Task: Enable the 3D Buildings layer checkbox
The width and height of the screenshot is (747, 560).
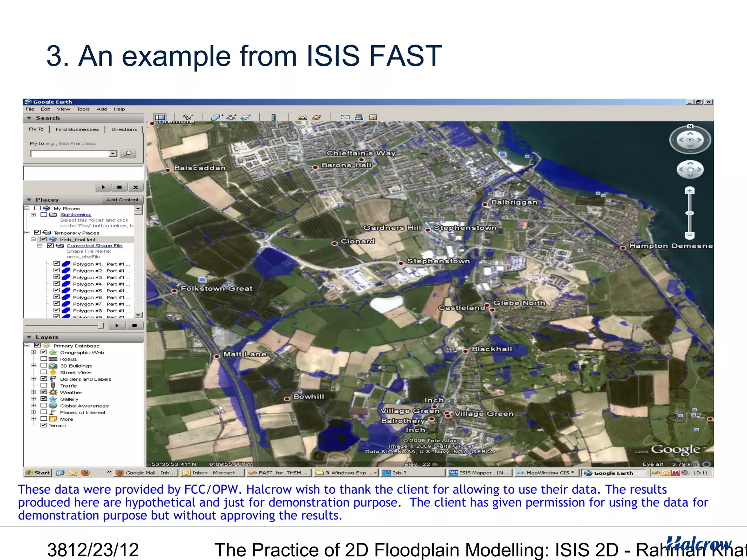Action: point(44,365)
